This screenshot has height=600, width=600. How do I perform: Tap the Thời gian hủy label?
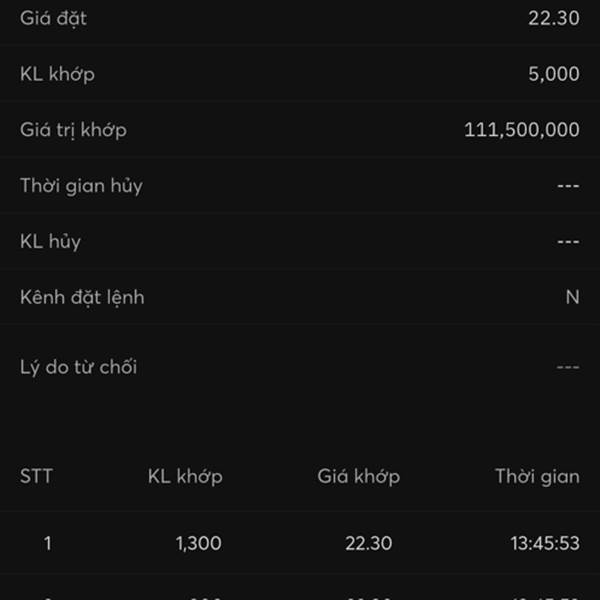[x=81, y=186]
